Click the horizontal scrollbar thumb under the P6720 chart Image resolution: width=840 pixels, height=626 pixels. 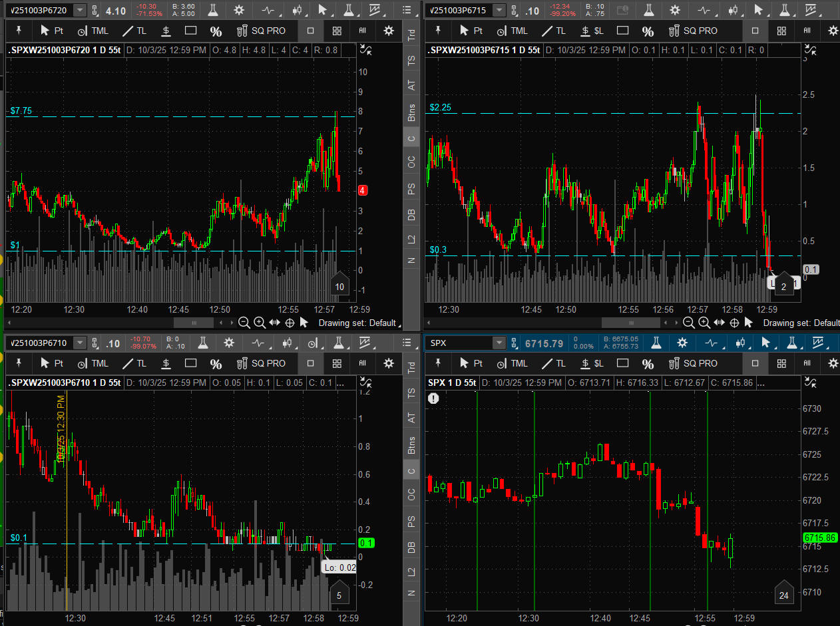tap(194, 323)
